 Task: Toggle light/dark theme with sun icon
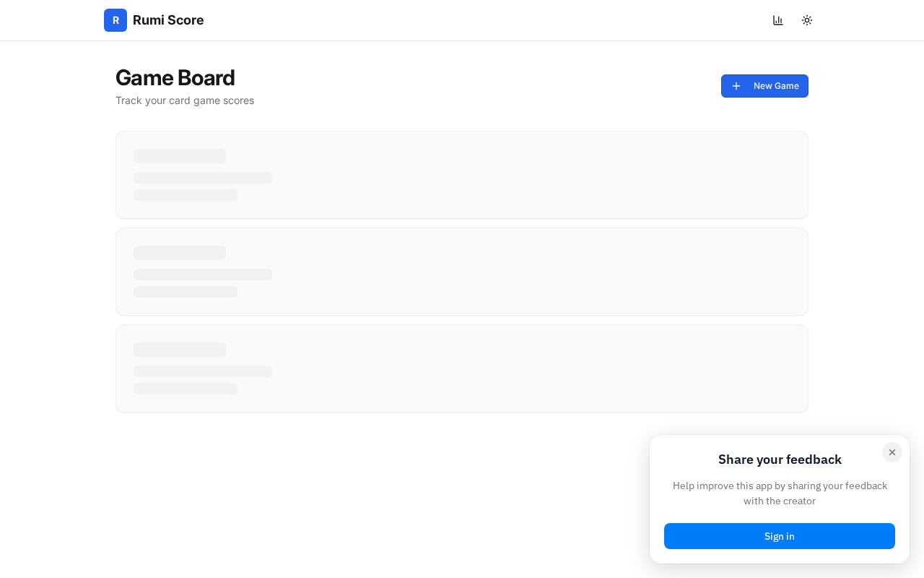tap(807, 20)
